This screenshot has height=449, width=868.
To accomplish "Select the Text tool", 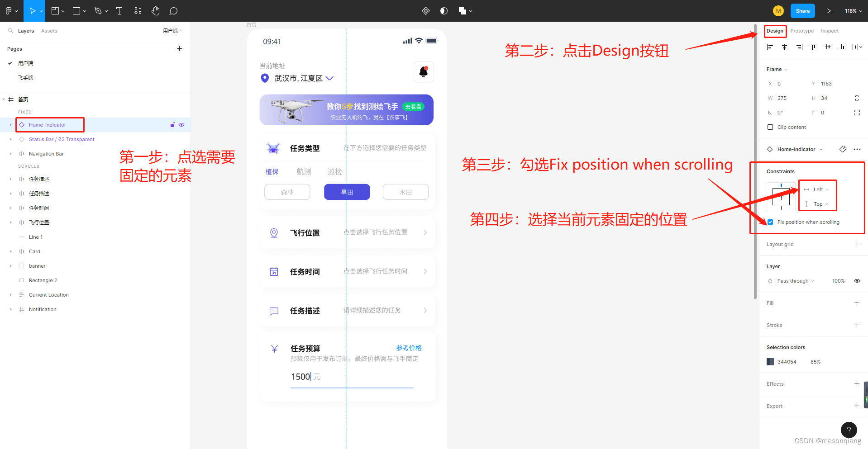I will pyautogui.click(x=119, y=10).
